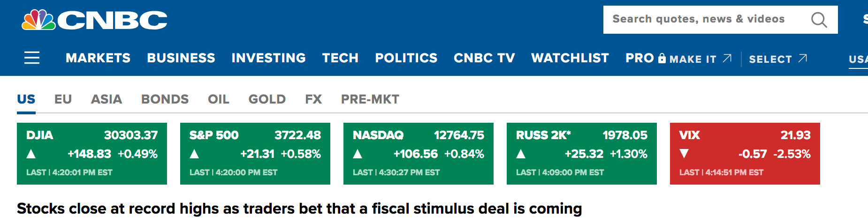Focus the search quotes, news & videos field

pyautogui.click(x=720, y=20)
